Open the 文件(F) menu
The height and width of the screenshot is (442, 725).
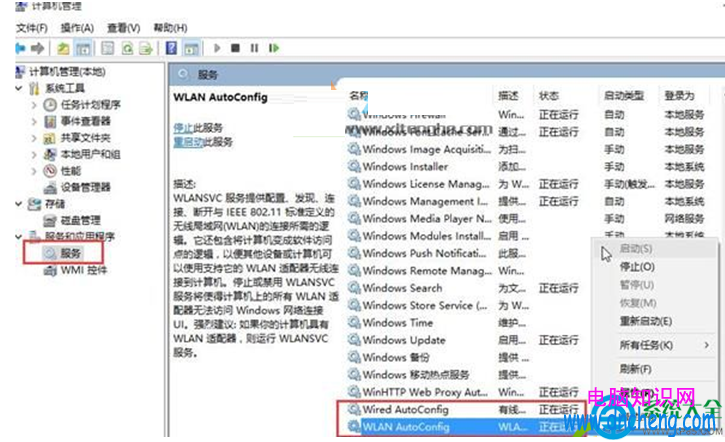[x=31, y=28]
